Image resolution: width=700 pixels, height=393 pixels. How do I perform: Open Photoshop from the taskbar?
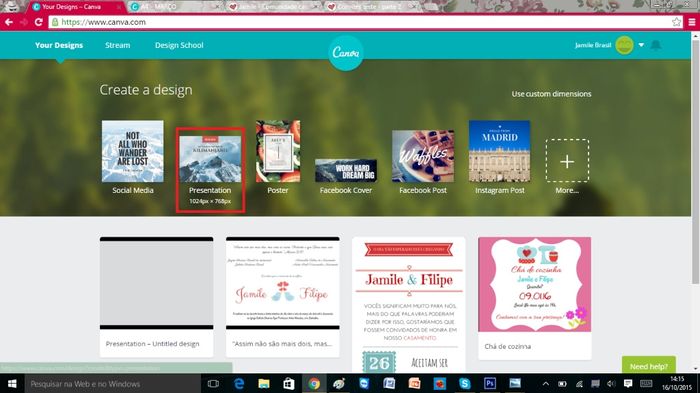coord(490,384)
